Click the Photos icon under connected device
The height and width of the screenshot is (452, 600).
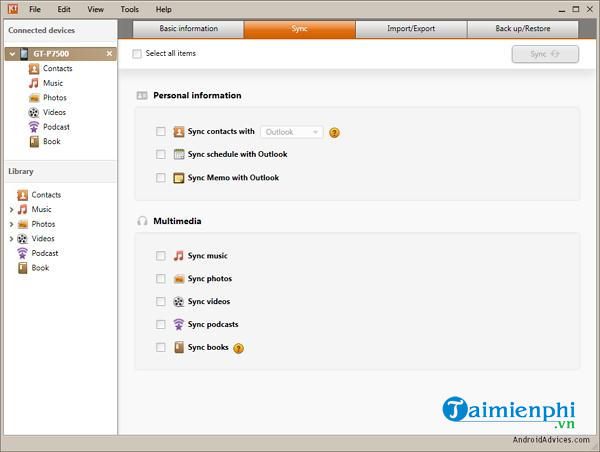[x=34, y=98]
